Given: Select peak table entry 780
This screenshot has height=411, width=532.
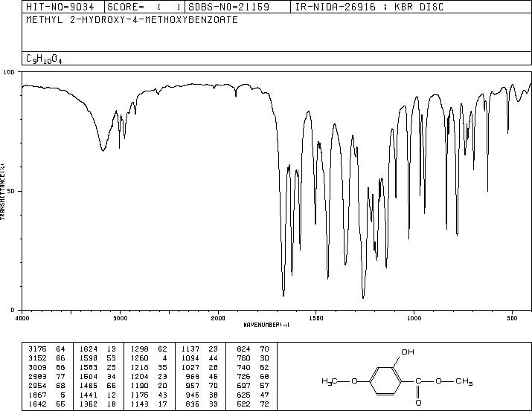Looking at the screenshot, I should click(x=243, y=358).
